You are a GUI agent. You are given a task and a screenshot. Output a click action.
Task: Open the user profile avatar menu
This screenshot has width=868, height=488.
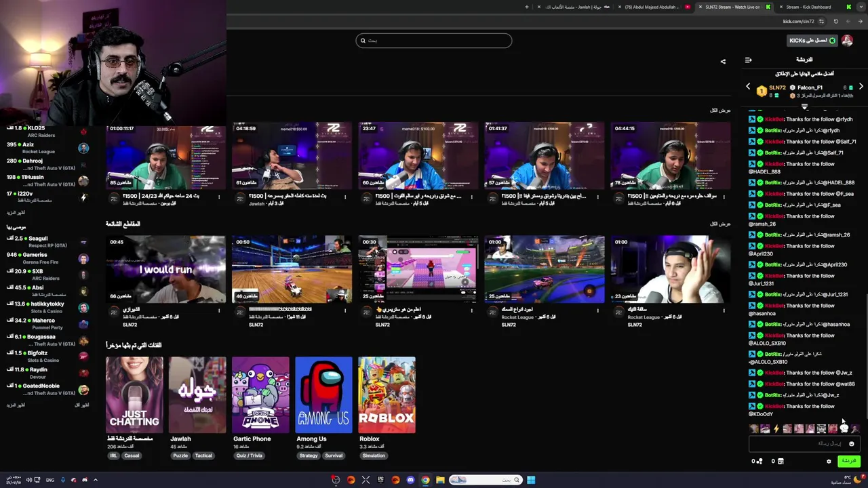[x=847, y=41]
